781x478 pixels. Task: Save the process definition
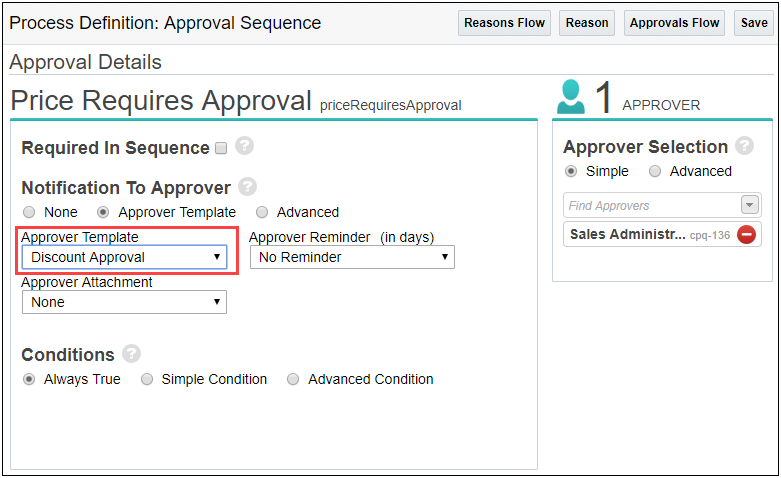[754, 23]
